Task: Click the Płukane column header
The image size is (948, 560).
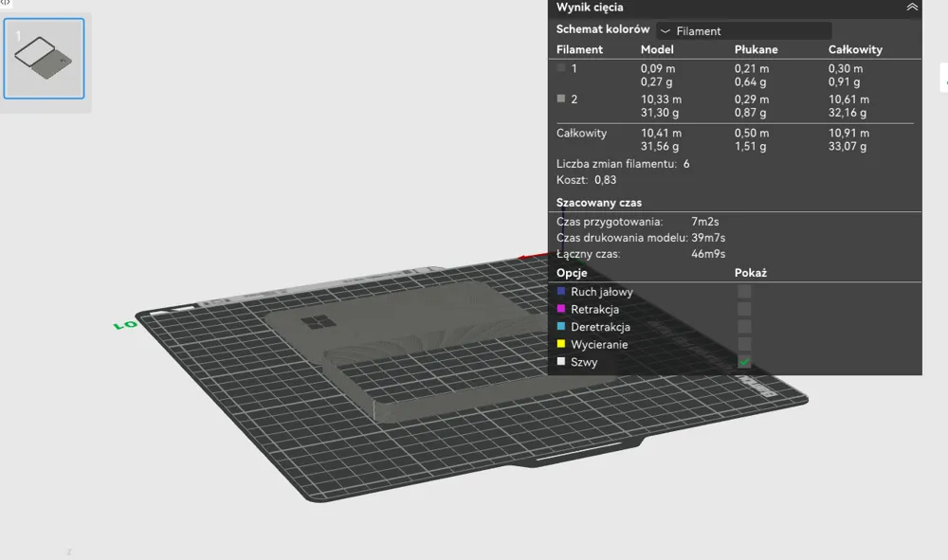Action: tap(757, 49)
